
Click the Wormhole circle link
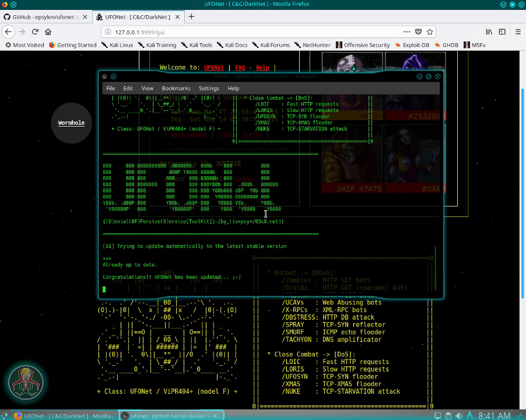(x=71, y=123)
